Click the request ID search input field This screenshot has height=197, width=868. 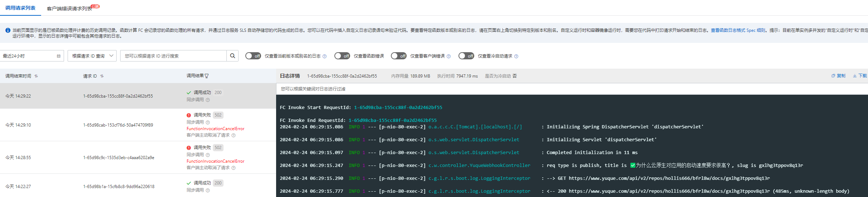tap(173, 56)
